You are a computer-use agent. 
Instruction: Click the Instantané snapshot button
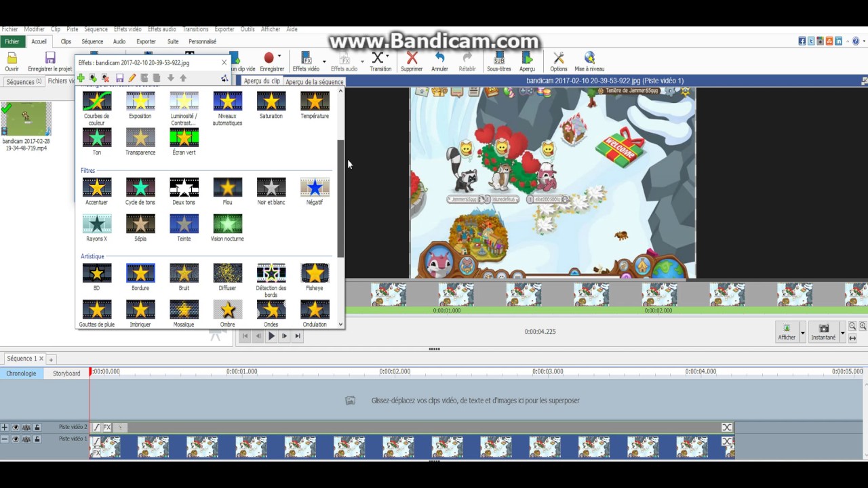[823, 331]
